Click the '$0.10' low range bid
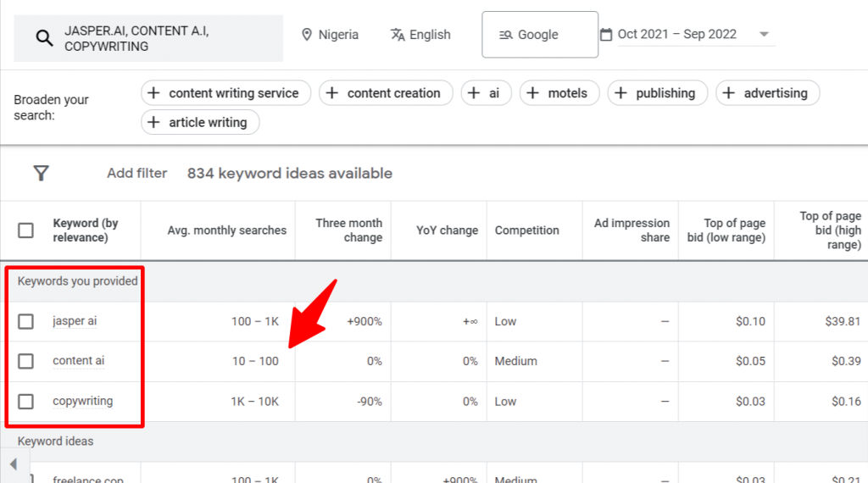This screenshot has width=868, height=483. pos(750,321)
